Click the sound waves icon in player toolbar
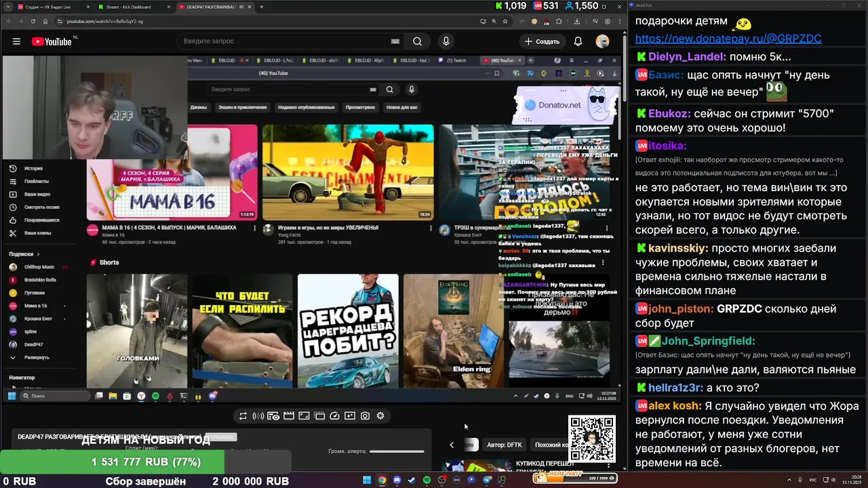 click(x=258, y=416)
